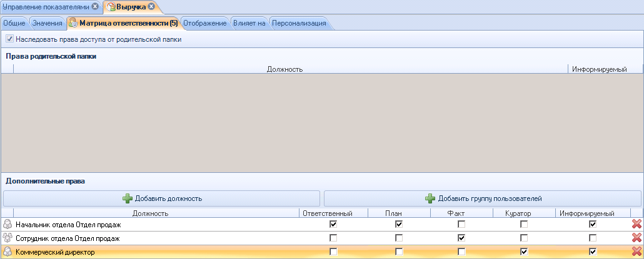Click the group icon beside Сотрудник отдела
This screenshot has width=644, height=259.
click(8, 238)
